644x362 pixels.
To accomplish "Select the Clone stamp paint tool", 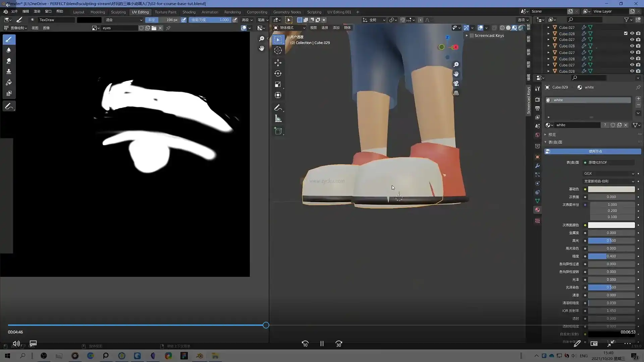I will click(x=9, y=72).
